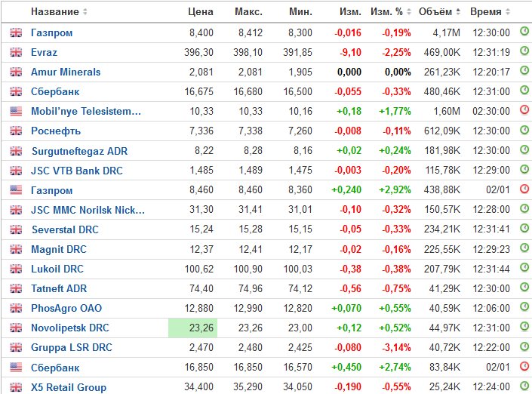532x394 pixels.
Task: Sort table by Название column
Action: coord(59,12)
